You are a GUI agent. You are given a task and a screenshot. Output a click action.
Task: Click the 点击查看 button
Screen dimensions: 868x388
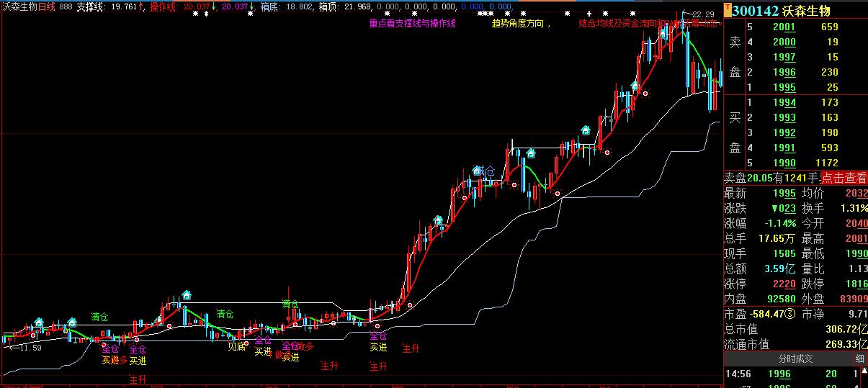(844, 178)
